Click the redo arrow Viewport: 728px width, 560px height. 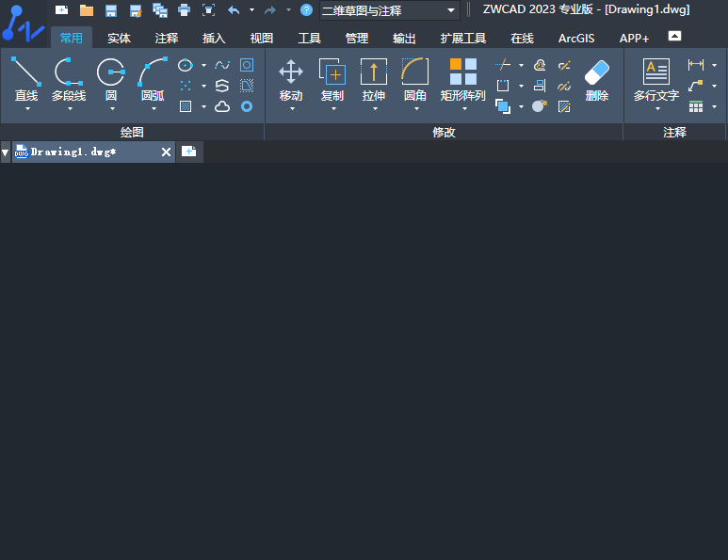pyautogui.click(x=269, y=9)
